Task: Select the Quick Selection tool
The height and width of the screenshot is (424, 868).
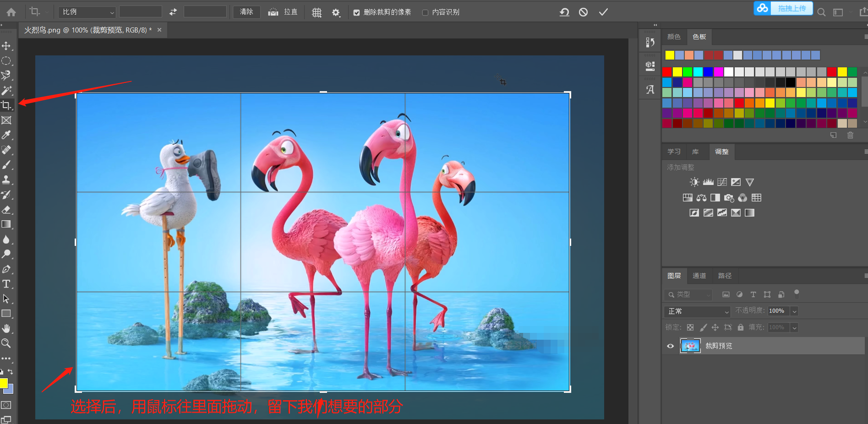Action: pyautogui.click(x=6, y=76)
